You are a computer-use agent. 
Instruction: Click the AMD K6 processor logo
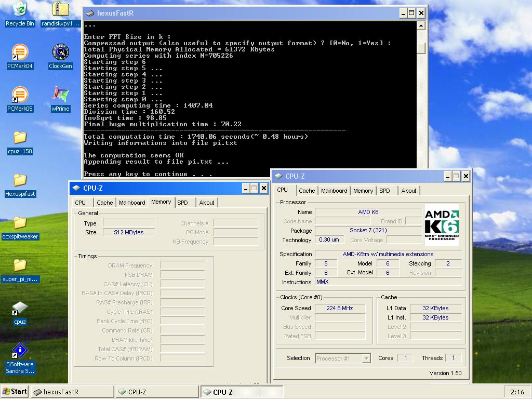pos(442,225)
